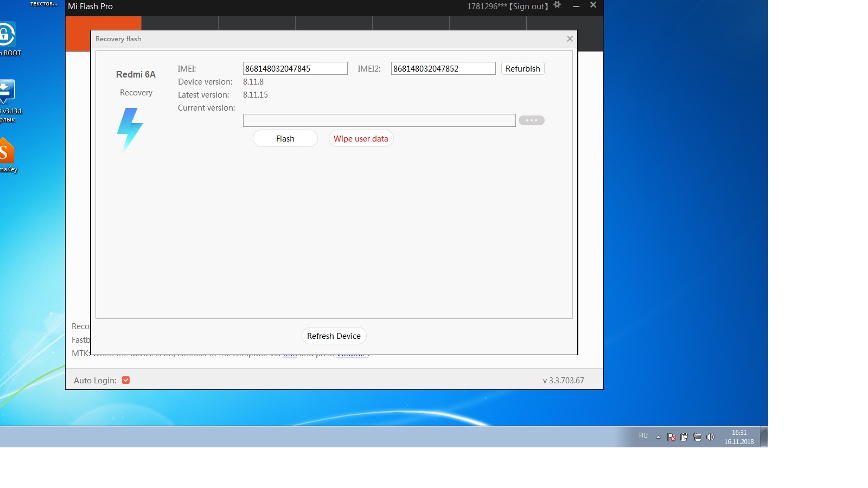The image size is (868, 488).
Task: Click Sign out link in title bar
Action: pyautogui.click(x=529, y=7)
